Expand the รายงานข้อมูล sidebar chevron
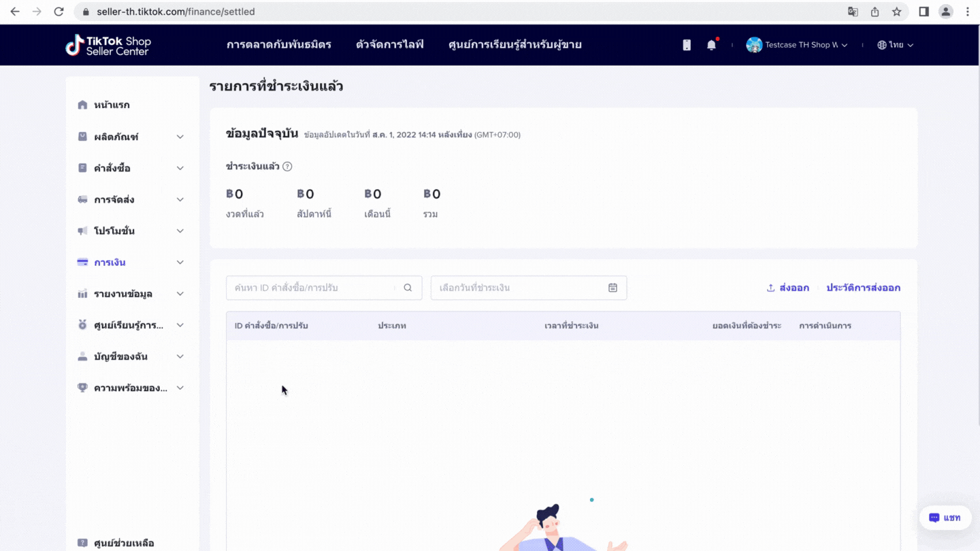This screenshot has height=551, width=980. (180, 294)
